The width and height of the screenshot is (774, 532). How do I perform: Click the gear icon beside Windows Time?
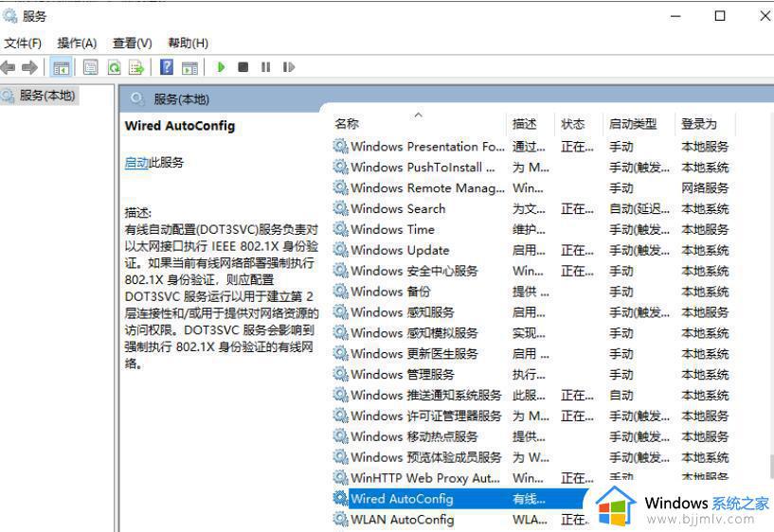(x=341, y=229)
